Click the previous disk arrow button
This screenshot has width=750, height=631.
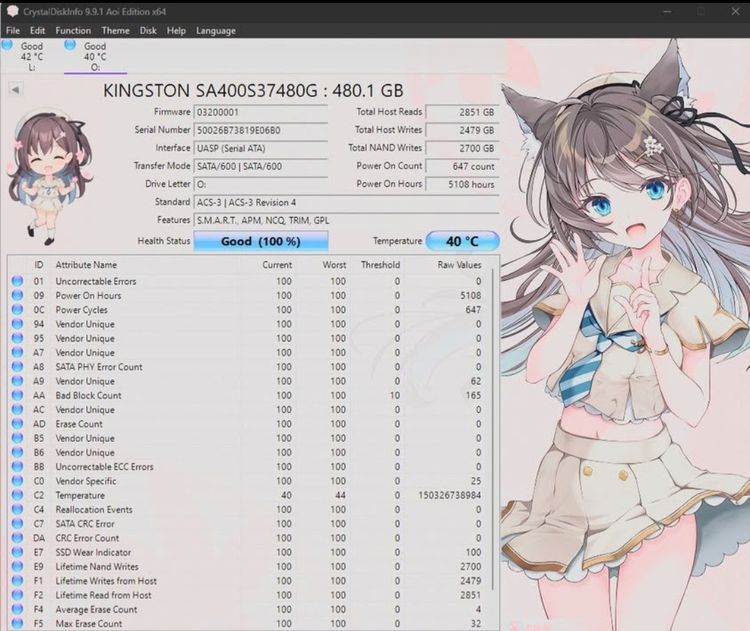coord(15,89)
